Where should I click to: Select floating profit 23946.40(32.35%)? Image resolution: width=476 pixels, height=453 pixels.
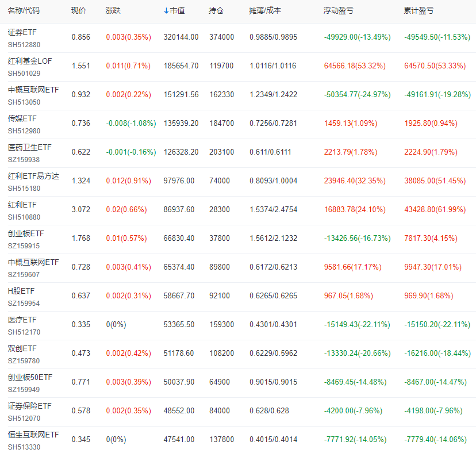click(355, 181)
